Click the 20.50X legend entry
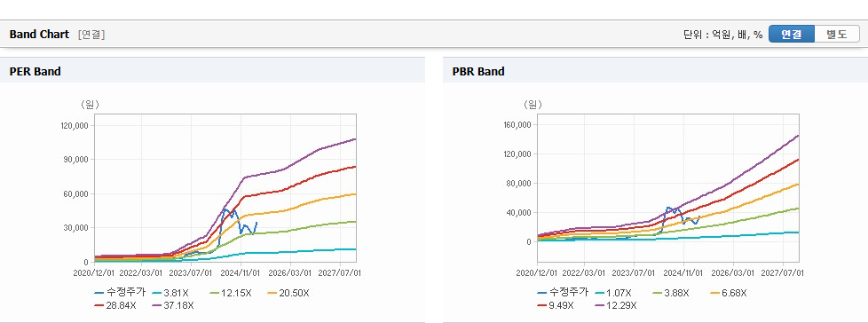The height and width of the screenshot is (323, 868). tap(288, 293)
